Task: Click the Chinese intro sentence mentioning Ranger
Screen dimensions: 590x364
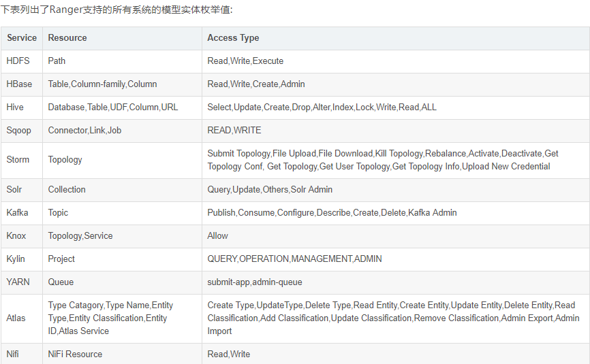Action: coord(117,10)
